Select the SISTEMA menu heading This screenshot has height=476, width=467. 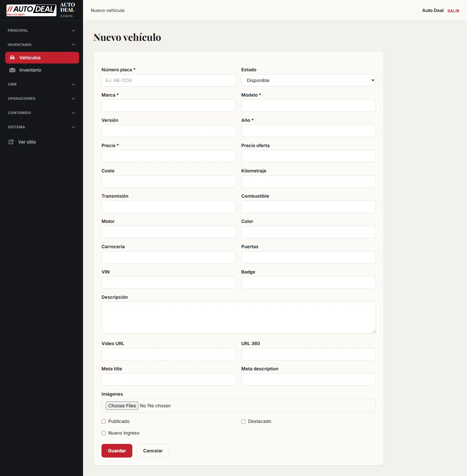16,127
